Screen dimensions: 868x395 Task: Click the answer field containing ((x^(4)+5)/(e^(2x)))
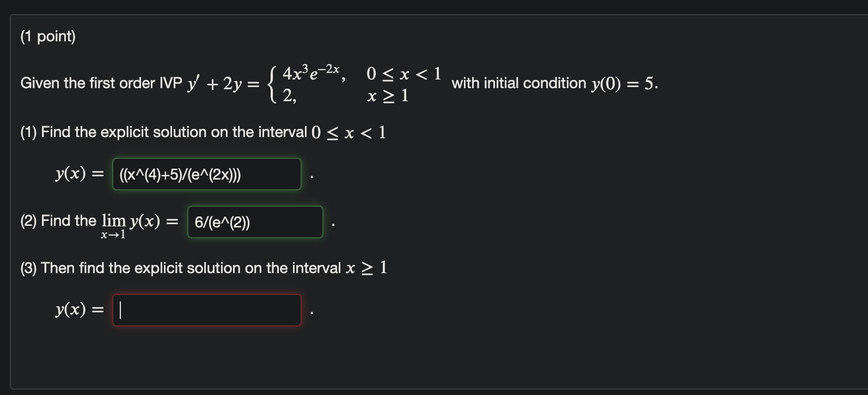(206, 174)
